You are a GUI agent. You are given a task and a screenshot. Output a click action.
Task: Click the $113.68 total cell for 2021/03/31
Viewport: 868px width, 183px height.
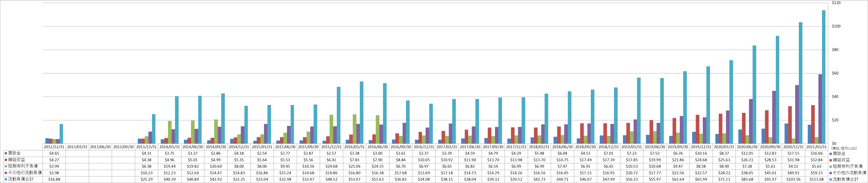click(x=816, y=179)
